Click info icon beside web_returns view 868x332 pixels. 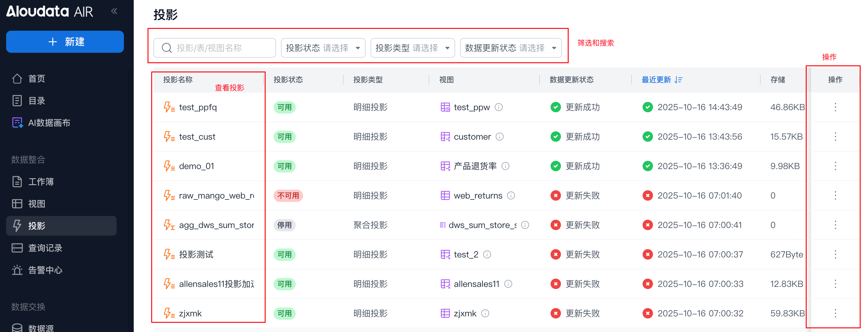511,195
